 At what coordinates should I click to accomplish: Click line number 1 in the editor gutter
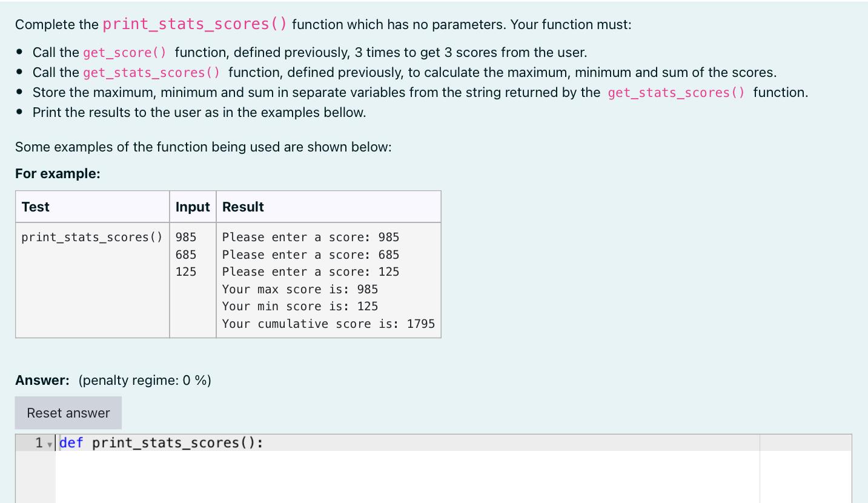pos(39,443)
